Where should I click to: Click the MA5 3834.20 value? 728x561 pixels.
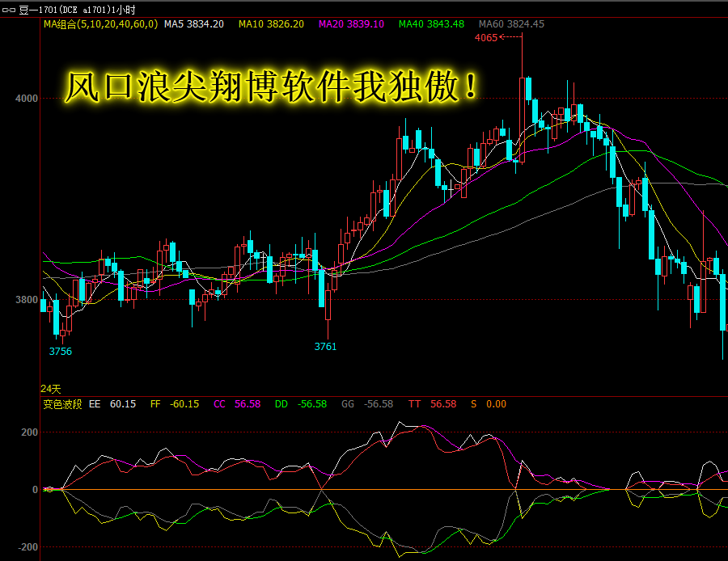194,24
